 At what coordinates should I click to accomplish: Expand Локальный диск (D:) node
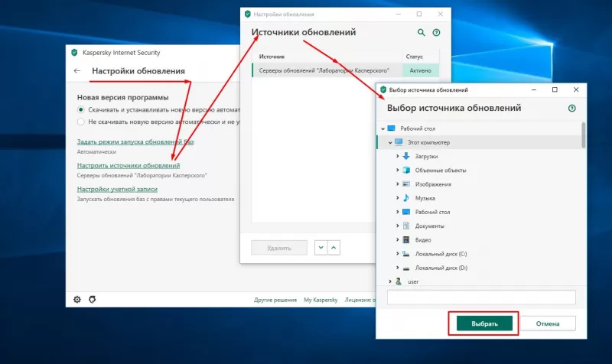click(x=397, y=268)
